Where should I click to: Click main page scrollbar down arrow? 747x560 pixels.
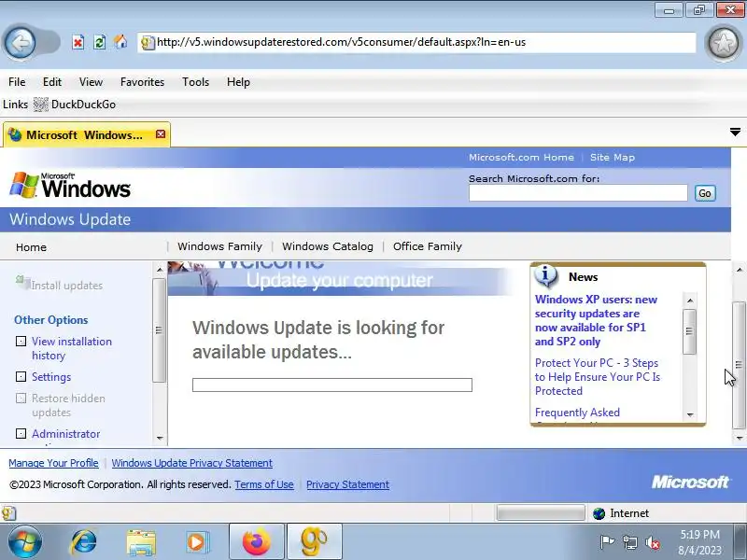pos(739,438)
